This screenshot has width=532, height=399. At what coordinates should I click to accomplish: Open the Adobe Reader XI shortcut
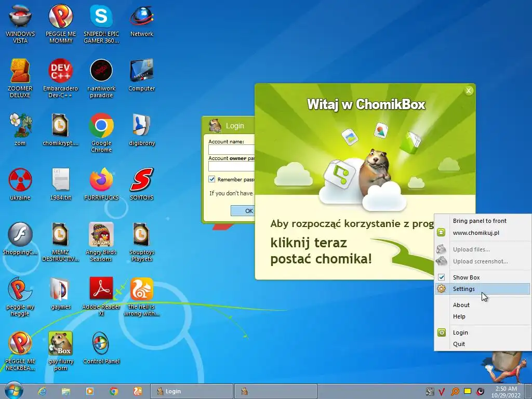click(101, 296)
